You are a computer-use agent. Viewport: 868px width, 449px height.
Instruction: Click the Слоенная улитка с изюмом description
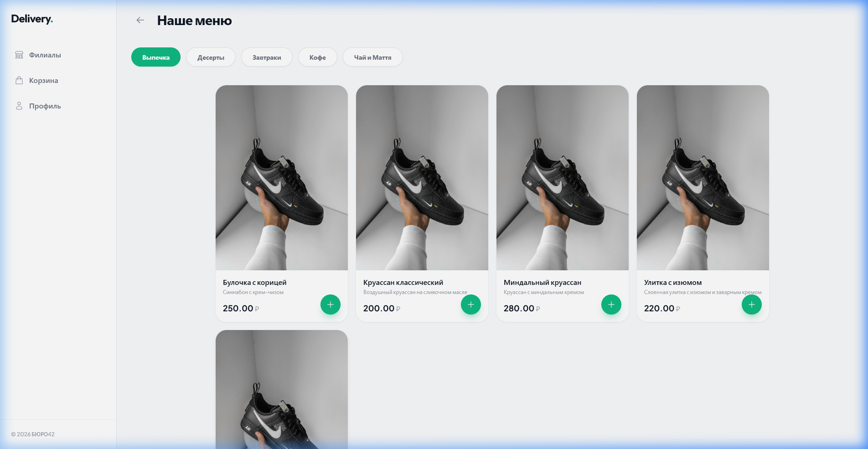tap(703, 292)
